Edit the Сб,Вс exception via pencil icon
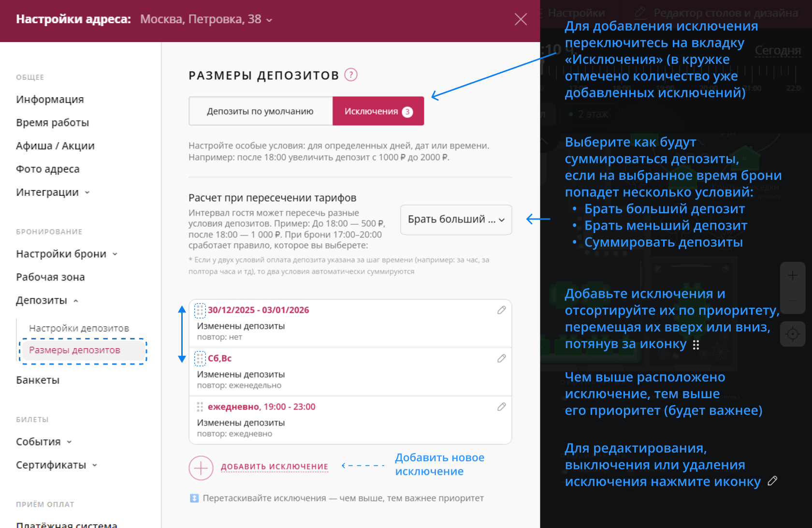The height and width of the screenshot is (528, 812). point(501,359)
